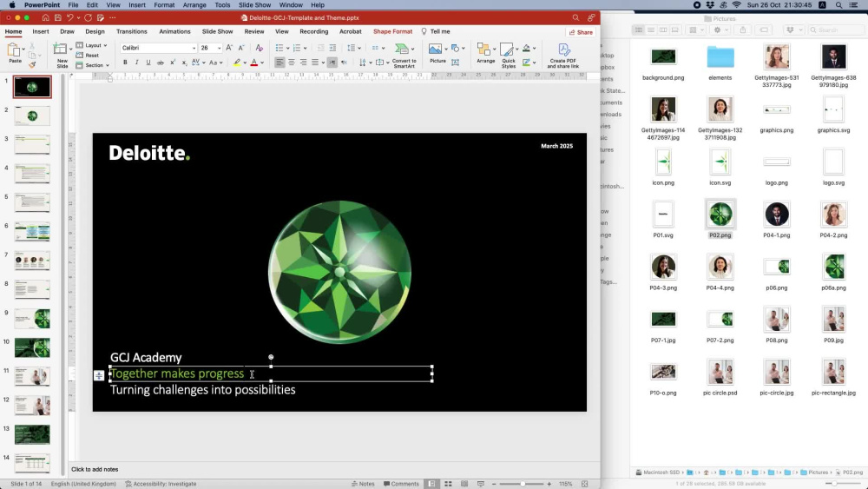868x489 pixels.
Task: Open the Notes pane button
Action: pos(363,484)
